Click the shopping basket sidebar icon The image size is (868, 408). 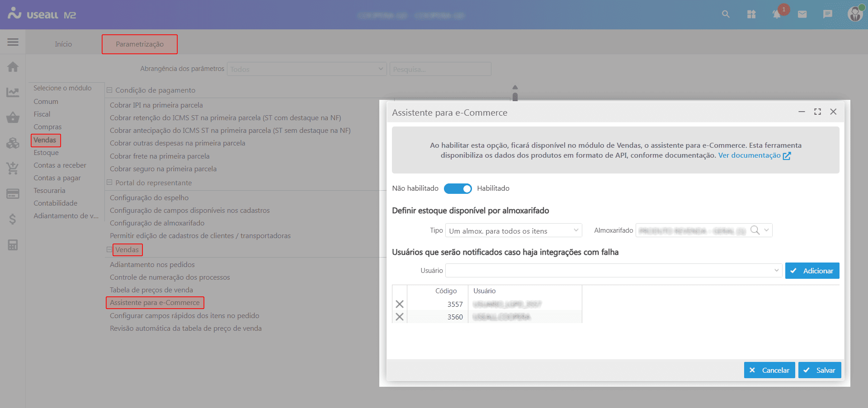click(13, 118)
